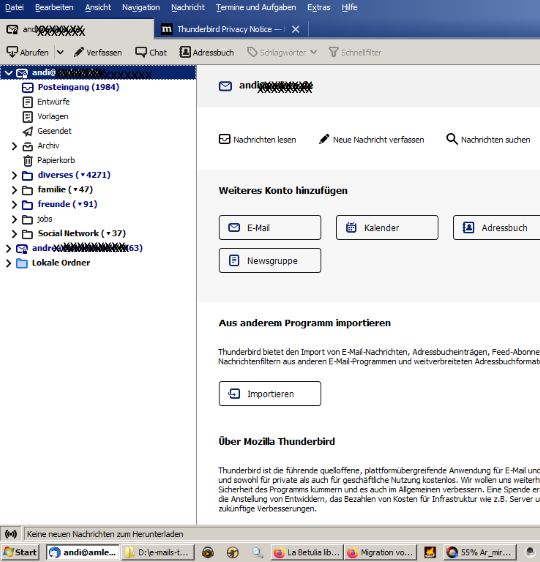Open the Chat toolbar button
This screenshot has height=562, width=540.
pos(151,52)
